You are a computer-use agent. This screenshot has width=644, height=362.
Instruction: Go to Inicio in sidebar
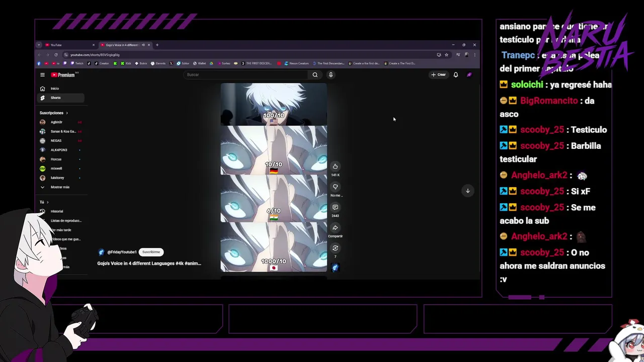(61, 88)
